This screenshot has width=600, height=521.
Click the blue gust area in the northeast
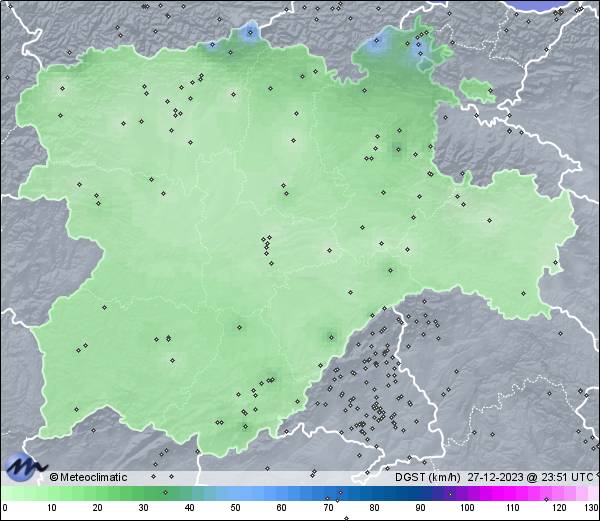tap(380, 43)
